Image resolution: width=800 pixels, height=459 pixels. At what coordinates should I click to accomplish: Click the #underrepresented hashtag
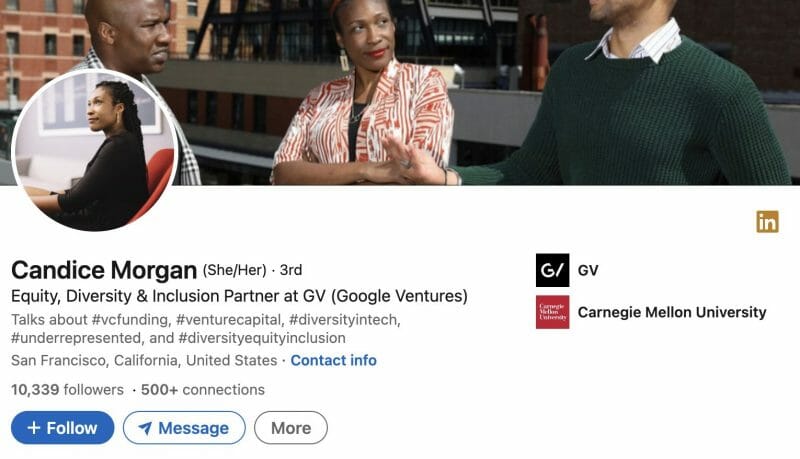76,338
